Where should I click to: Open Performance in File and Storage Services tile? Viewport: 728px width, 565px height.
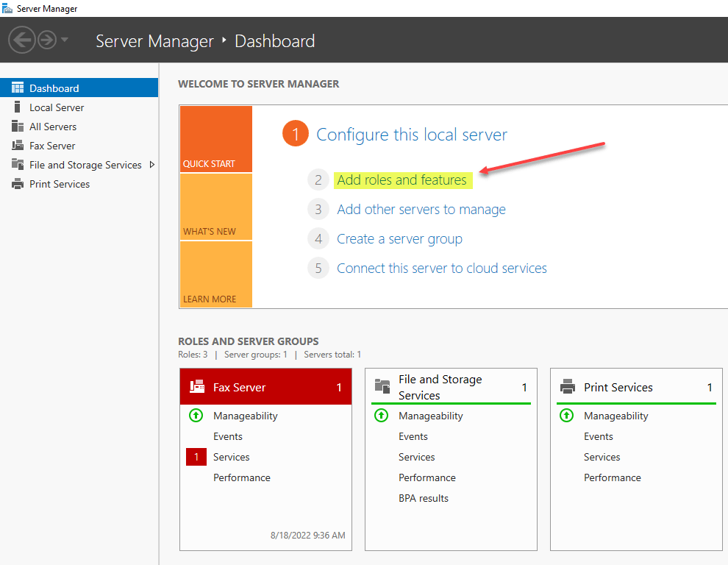[427, 477]
